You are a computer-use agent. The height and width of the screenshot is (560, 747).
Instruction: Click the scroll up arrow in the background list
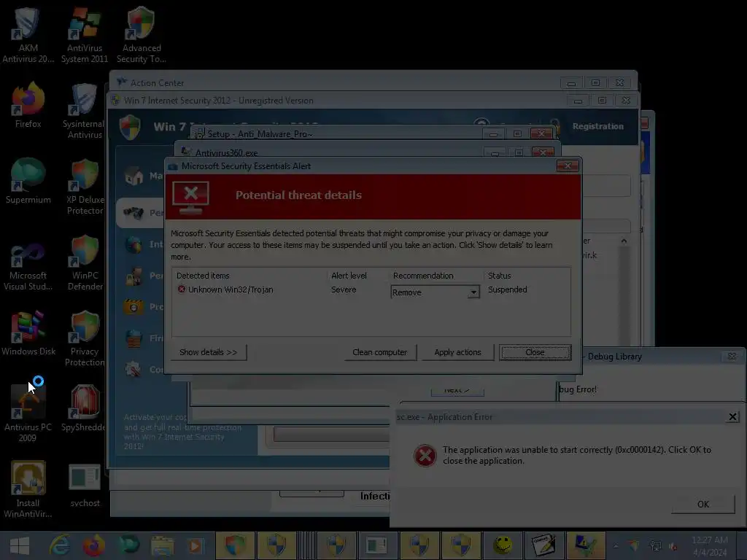point(624,241)
